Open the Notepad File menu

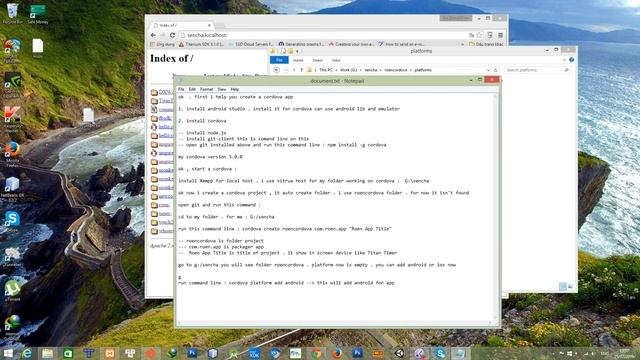point(181,89)
